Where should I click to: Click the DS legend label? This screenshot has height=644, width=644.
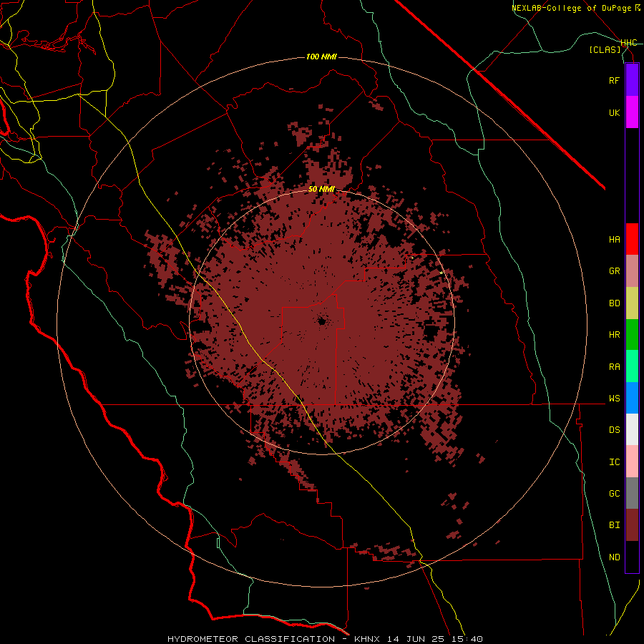pyautogui.click(x=615, y=429)
